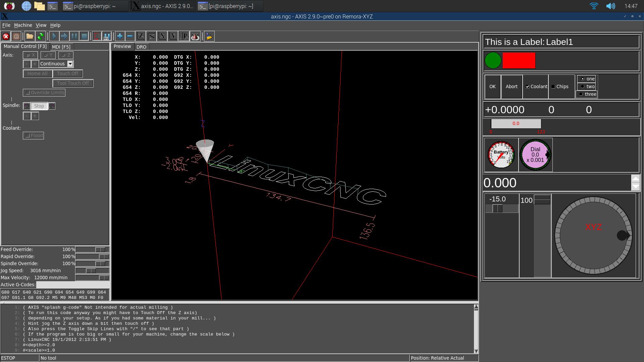Decrease spindle speed minus button
Viewport: 644px width, 362px height.
[x=26, y=116]
